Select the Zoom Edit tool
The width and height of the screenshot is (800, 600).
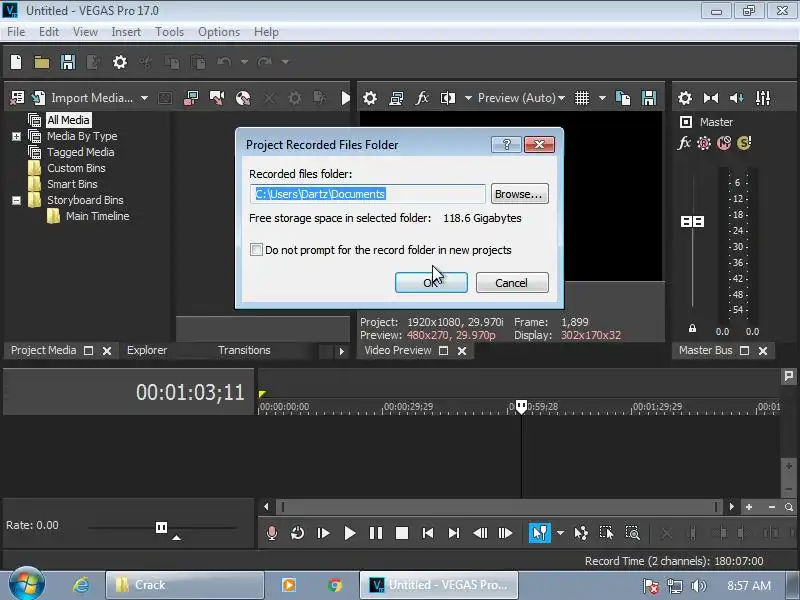point(633,533)
